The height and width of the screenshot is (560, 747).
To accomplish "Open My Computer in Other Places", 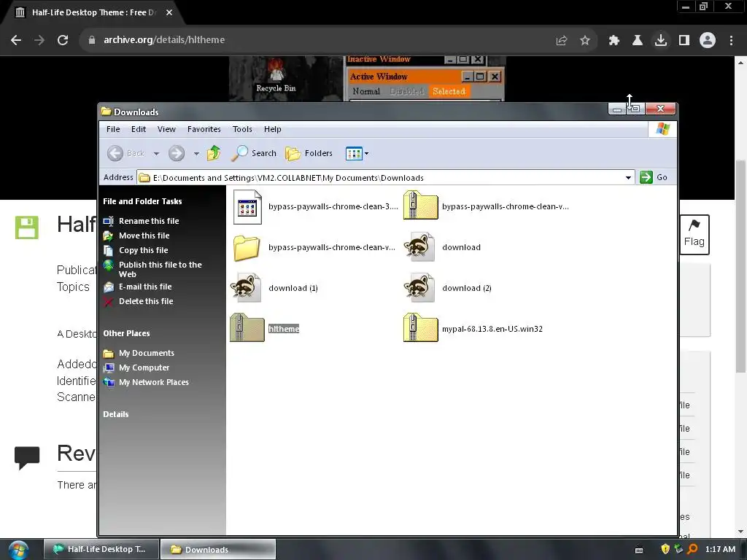I will (144, 367).
